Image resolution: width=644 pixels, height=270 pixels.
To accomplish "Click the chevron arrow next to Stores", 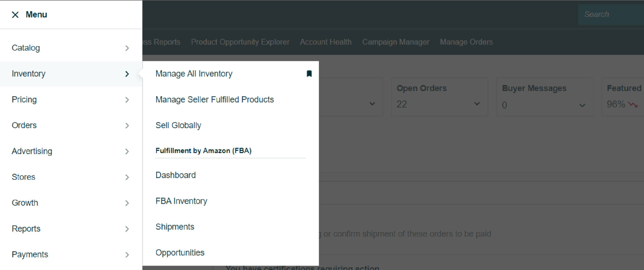I will coord(127,177).
